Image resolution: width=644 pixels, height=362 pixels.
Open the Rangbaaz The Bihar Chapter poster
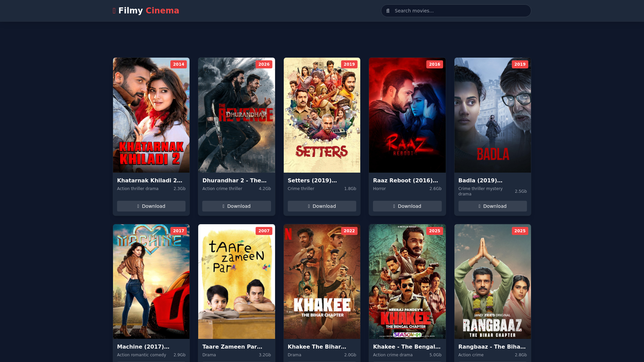[493, 282]
